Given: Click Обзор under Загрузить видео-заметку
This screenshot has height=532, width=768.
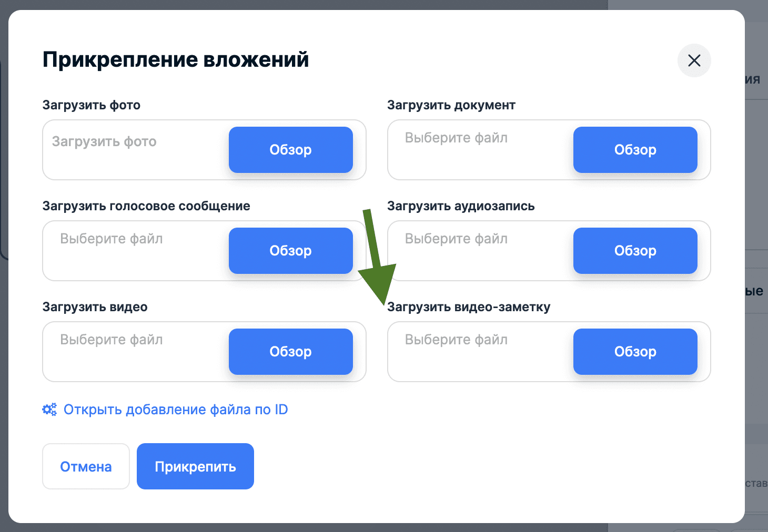Looking at the screenshot, I should (635, 352).
